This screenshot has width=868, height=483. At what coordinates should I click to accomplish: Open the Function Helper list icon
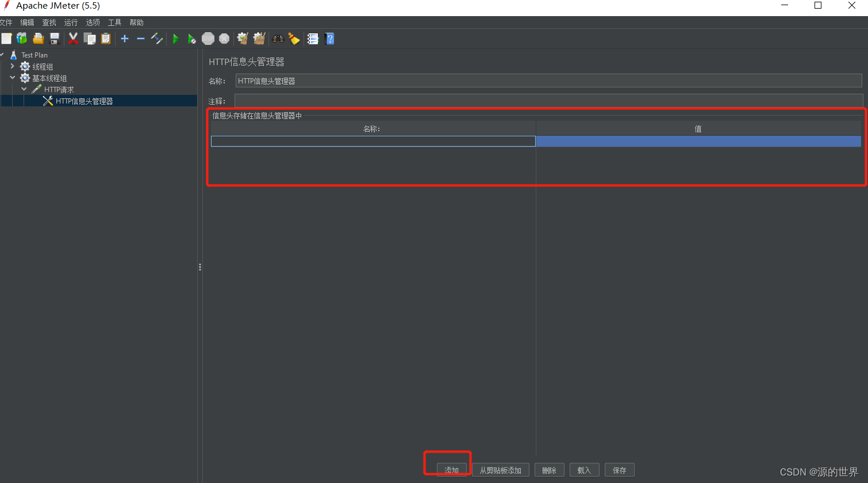click(313, 39)
